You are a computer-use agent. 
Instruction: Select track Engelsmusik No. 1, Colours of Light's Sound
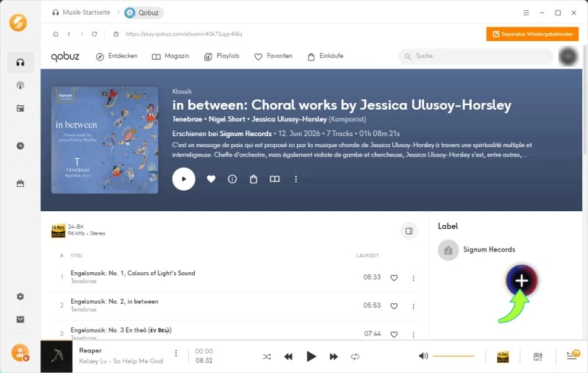click(133, 273)
